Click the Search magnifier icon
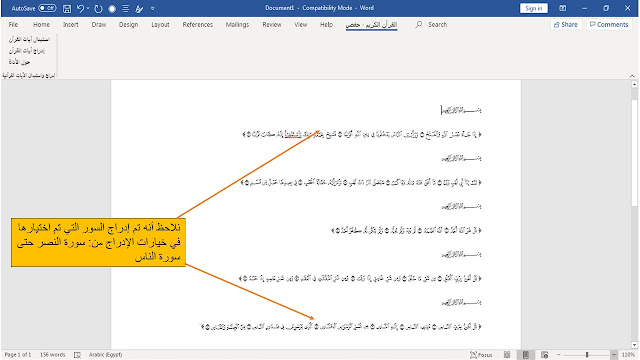 point(419,24)
